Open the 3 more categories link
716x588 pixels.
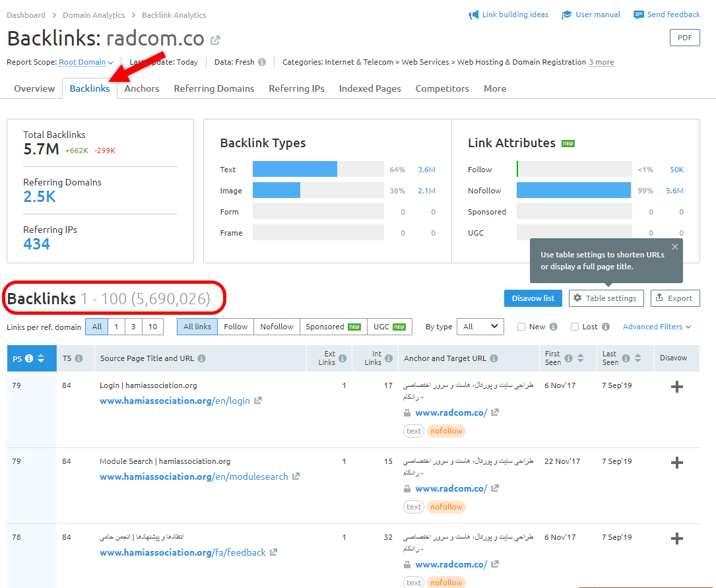[x=601, y=62]
